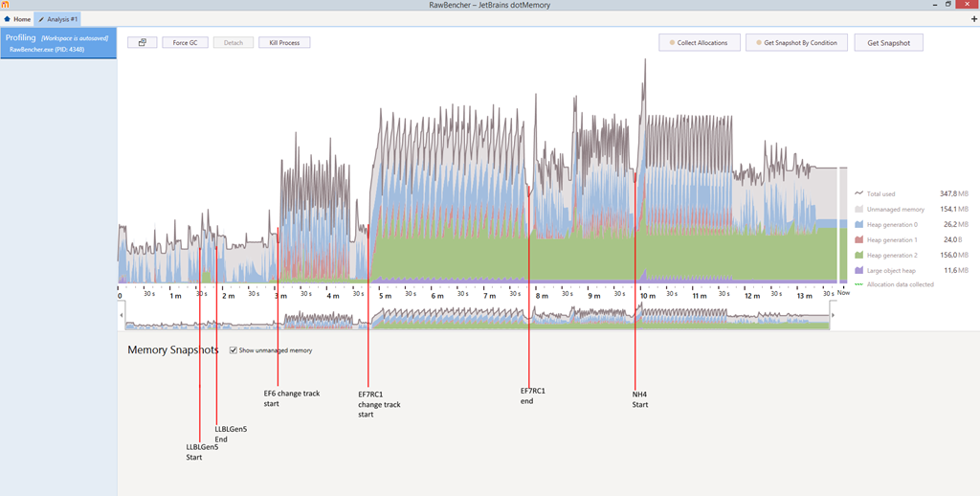
Task: Click the Large object heap legend icon
Action: 858,270
